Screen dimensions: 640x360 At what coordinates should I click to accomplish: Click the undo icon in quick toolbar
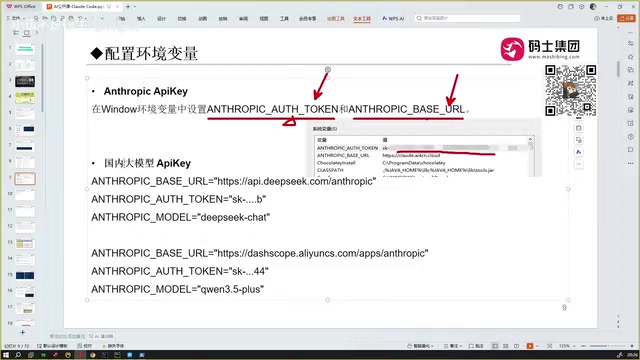80,18
